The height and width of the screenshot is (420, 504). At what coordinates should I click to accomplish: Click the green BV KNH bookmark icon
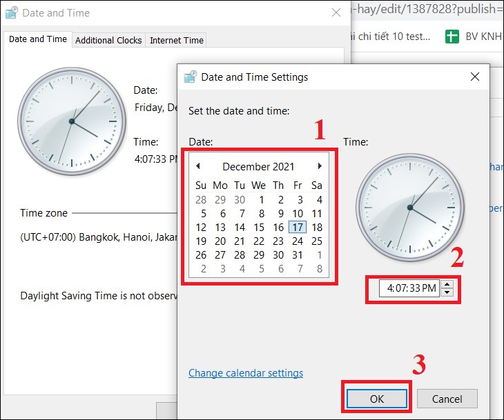[452, 37]
